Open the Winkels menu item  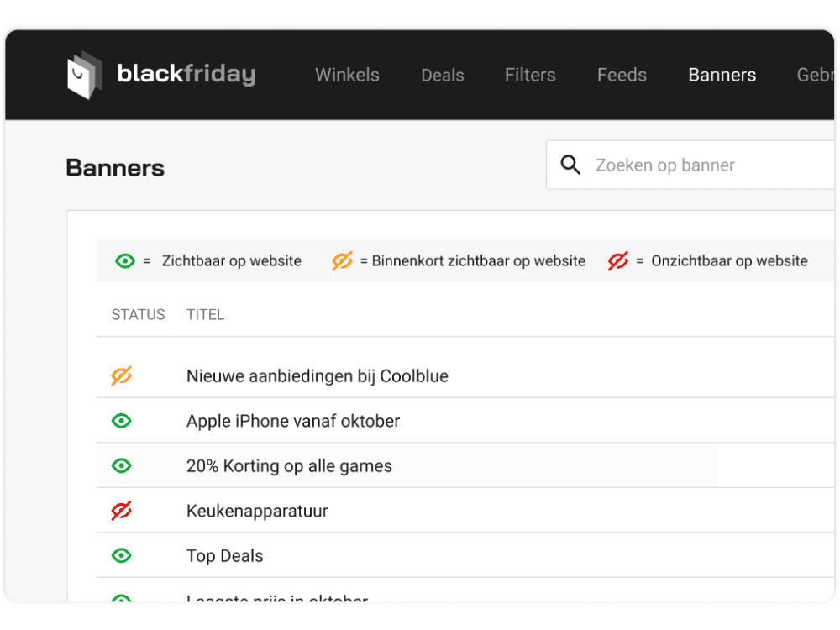(347, 75)
